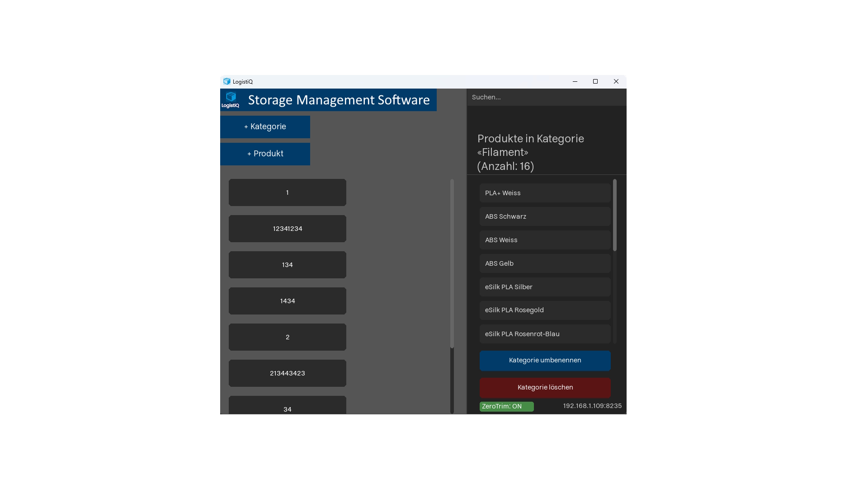The width and height of the screenshot is (868, 488).
Task: Select the category named 1434
Action: (x=287, y=301)
